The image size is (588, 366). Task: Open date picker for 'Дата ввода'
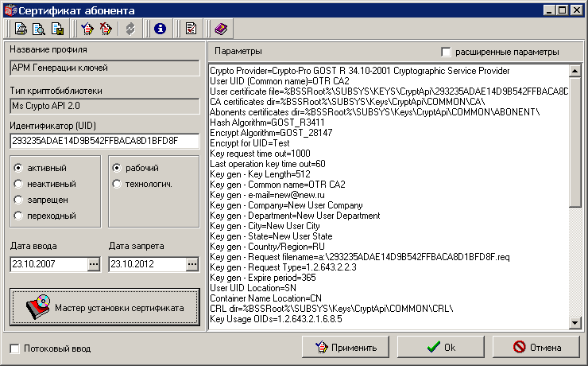pos(94,264)
